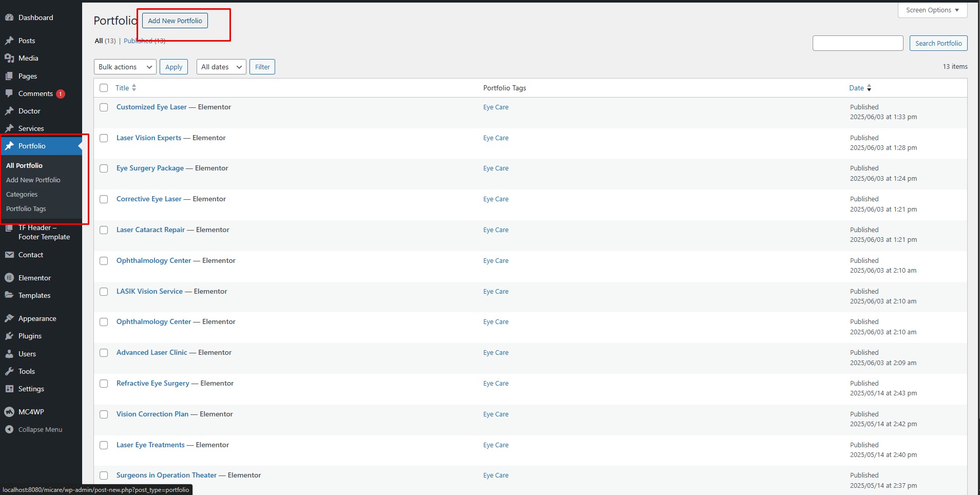Click the Filter button
This screenshot has height=495, width=980.
click(262, 67)
